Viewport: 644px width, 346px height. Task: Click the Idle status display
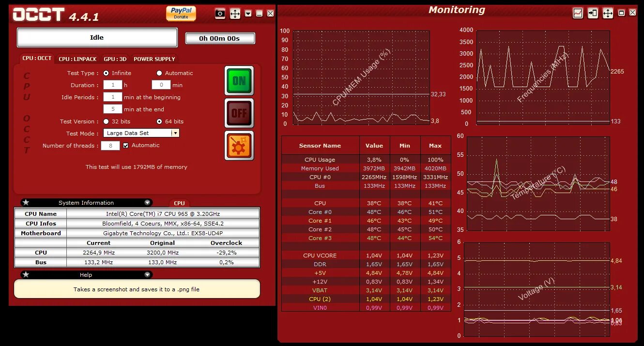pyautogui.click(x=97, y=37)
